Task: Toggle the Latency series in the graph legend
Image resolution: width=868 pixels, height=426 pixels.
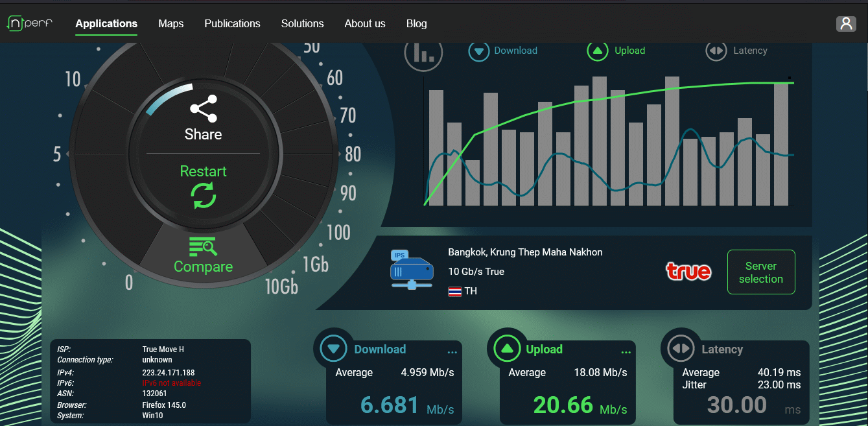Action: pyautogui.click(x=736, y=51)
